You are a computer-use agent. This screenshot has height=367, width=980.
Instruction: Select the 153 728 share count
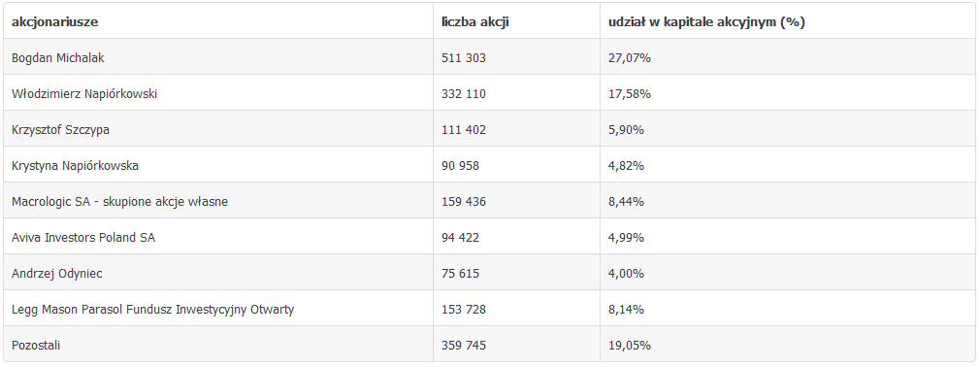click(463, 310)
